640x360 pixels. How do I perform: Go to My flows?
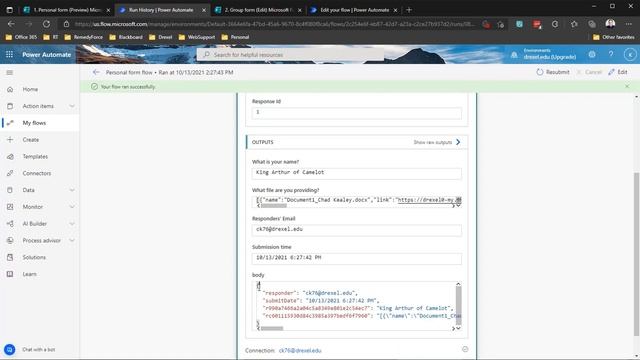click(x=34, y=123)
